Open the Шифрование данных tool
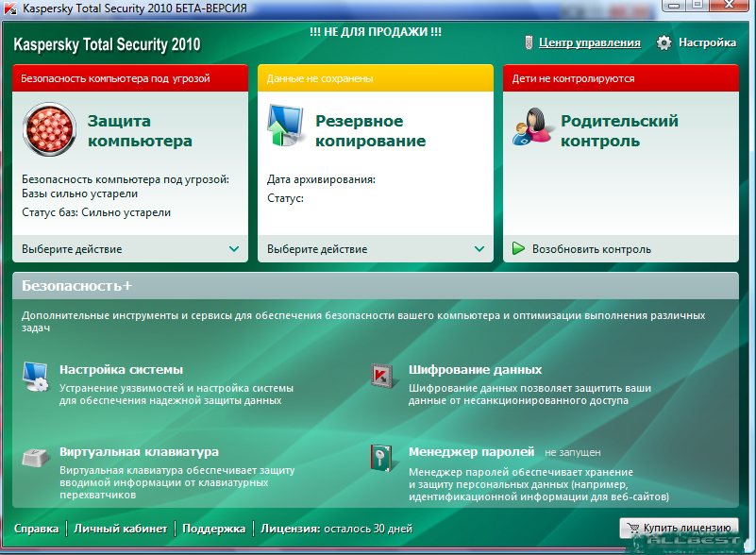Image resolution: width=756 pixels, height=555 pixels. point(475,370)
